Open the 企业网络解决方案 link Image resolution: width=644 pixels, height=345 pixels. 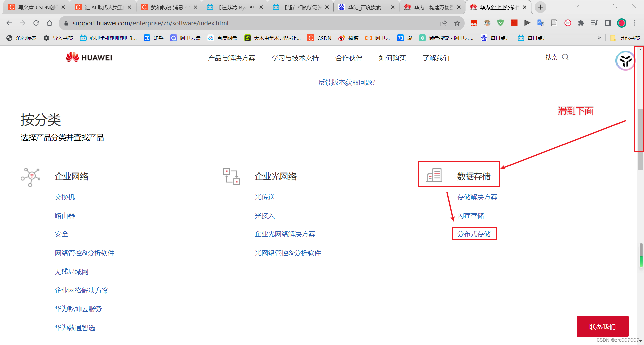pos(82,290)
